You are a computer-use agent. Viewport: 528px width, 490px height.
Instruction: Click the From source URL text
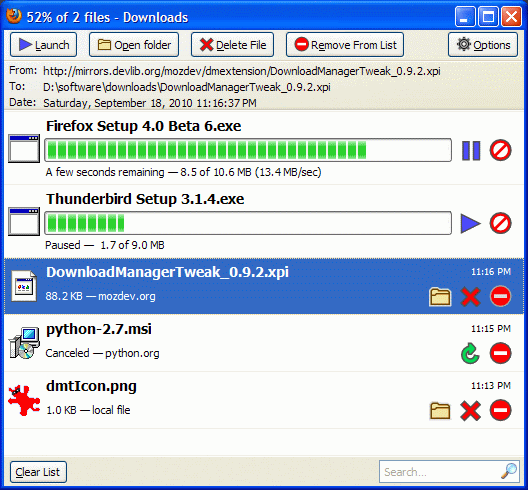tap(242, 71)
